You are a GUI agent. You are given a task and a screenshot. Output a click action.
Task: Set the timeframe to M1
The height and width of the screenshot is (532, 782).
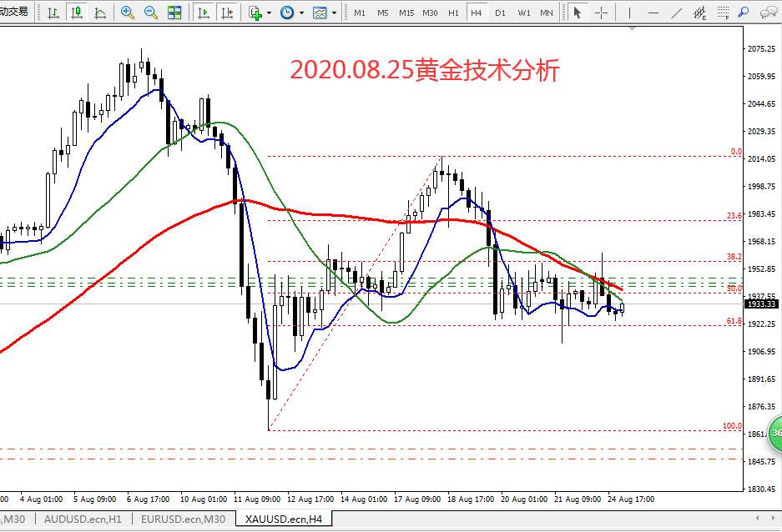pyautogui.click(x=360, y=13)
